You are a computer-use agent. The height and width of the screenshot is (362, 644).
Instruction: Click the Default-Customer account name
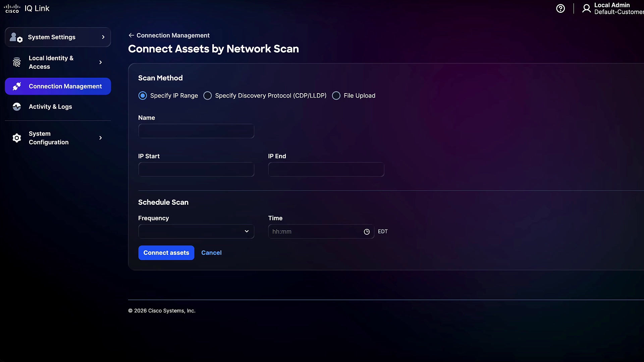[619, 12]
